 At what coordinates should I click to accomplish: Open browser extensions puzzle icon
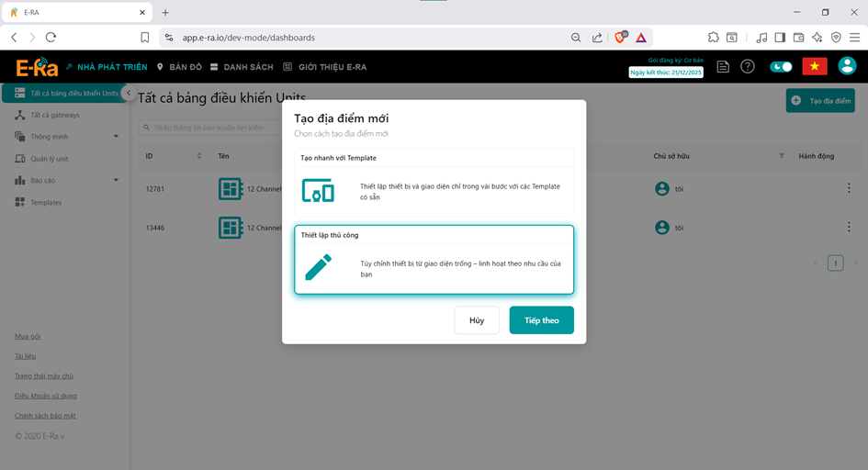[x=714, y=38]
